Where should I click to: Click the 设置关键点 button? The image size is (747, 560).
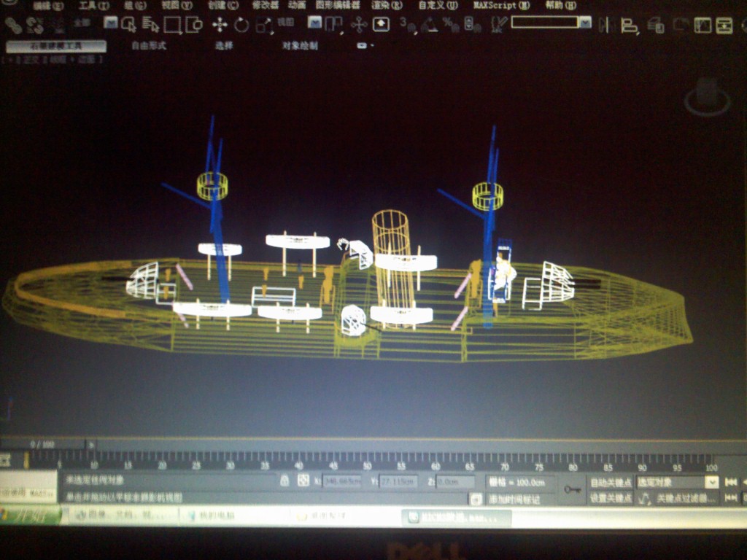611,498
